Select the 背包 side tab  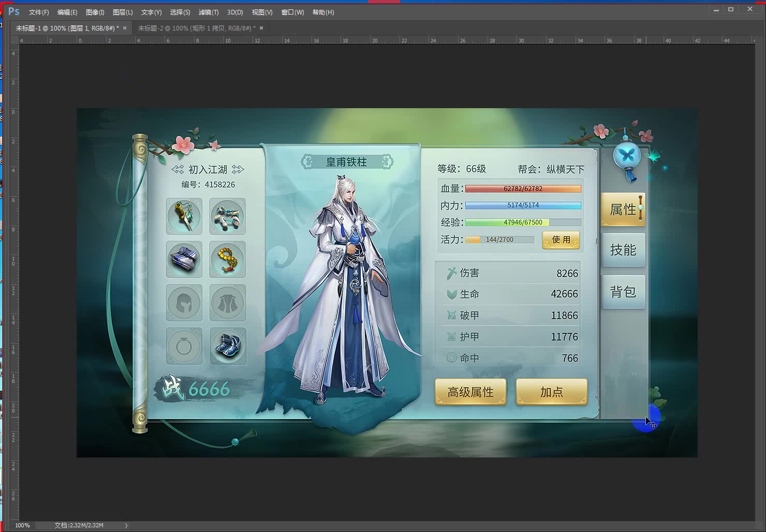point(623,292)
